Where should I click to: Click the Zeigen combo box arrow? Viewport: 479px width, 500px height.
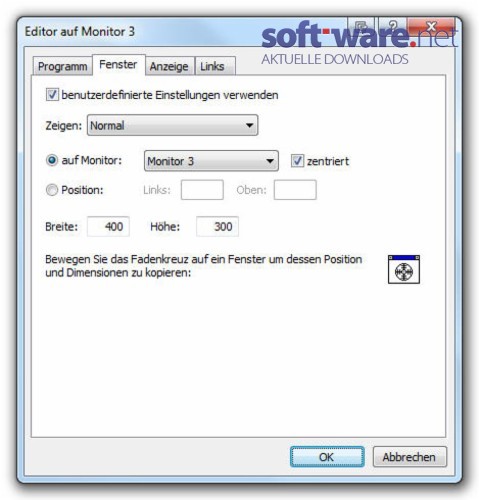point(249,125)
